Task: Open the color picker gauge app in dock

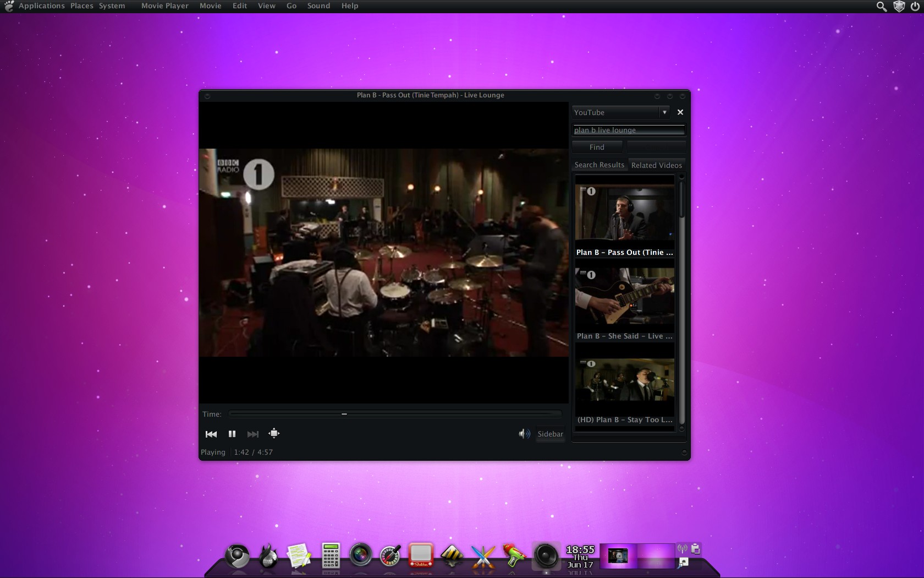Action: [391, 556]
